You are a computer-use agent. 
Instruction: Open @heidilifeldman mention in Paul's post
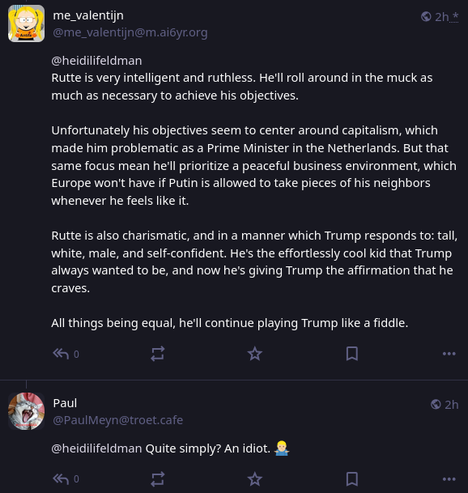click(x=97, y=448)
